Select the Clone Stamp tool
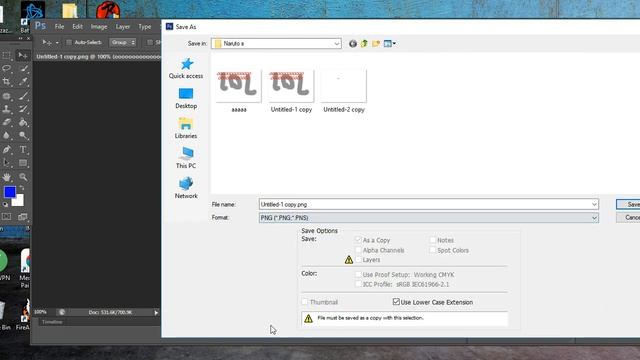Screen dimensions: 640x360 click(7, 109)
